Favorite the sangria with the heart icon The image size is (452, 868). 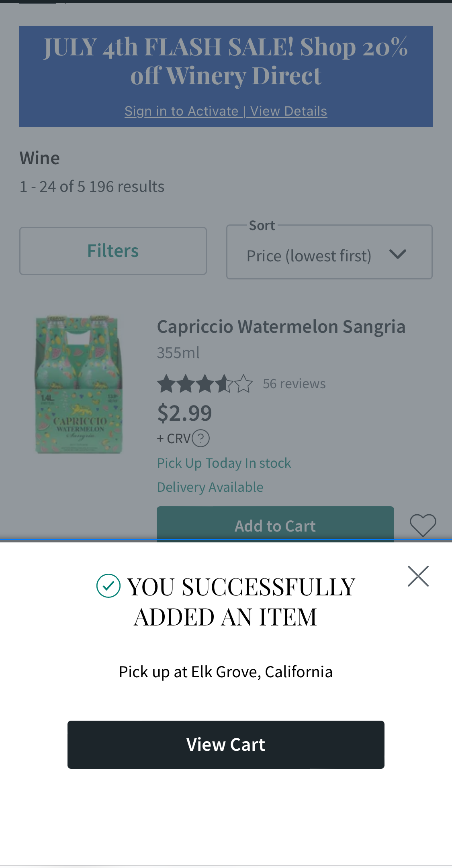pos(423,525)
